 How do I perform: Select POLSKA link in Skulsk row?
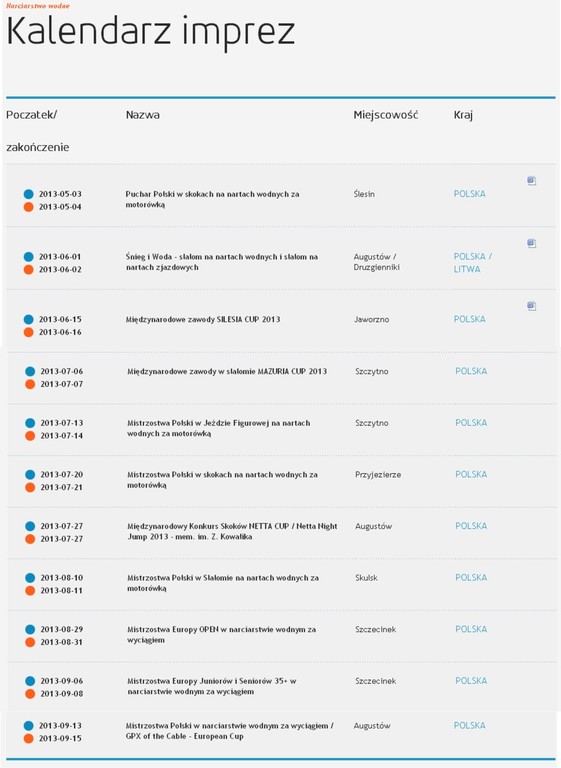(471, 578)
